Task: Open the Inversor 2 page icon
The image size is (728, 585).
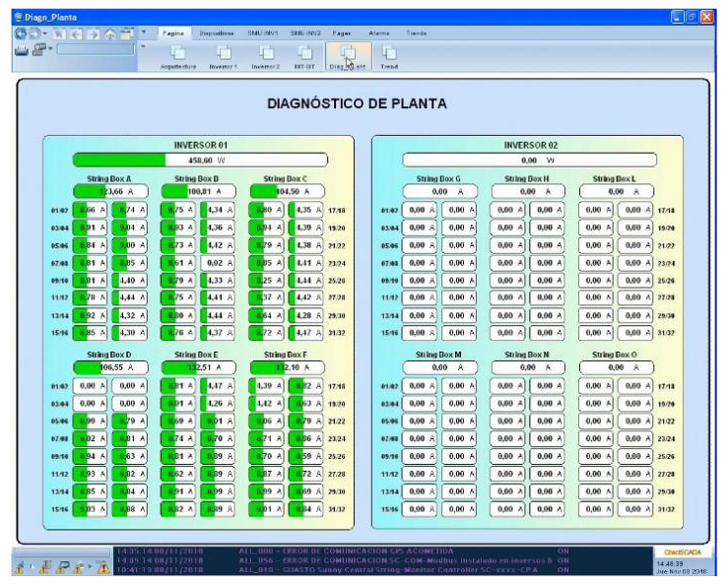Action: [x=266, y=54]
